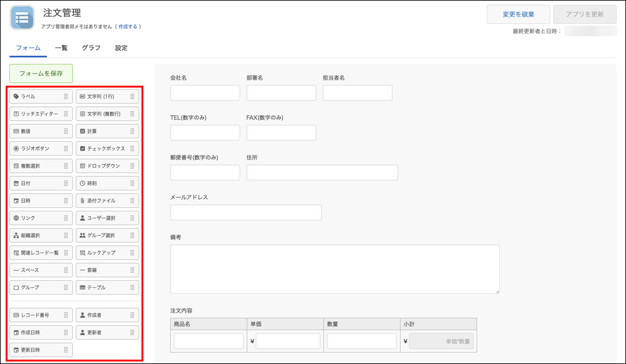Click the 最終更新者と日時 label
This screenshot has width=626, height=364.
537,31
